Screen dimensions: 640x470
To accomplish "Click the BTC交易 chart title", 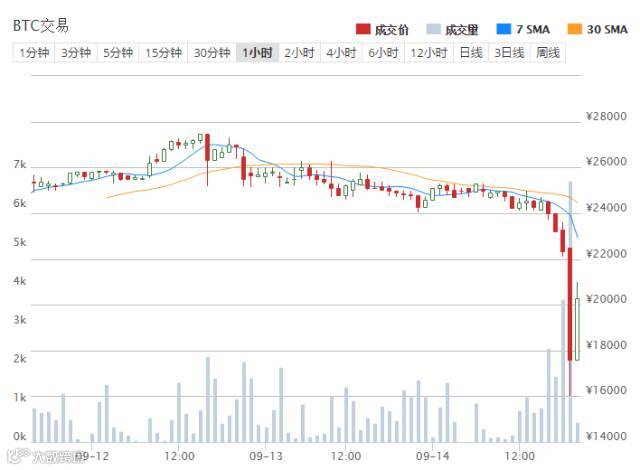I will [x=41, y=26].
